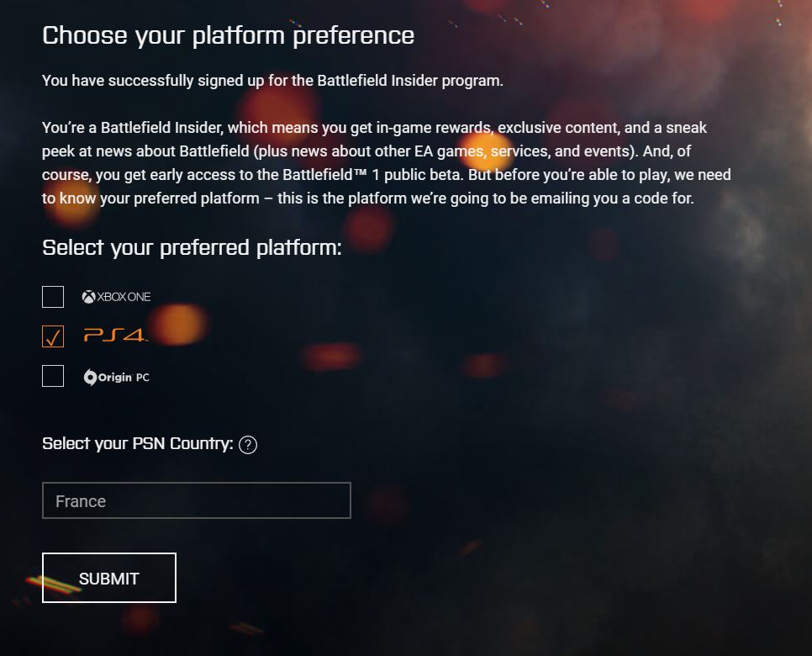The width and height of the screenshot is (812, 656).
Task: Click the 'France' placeholder text
Action: [x=81, y=500]
